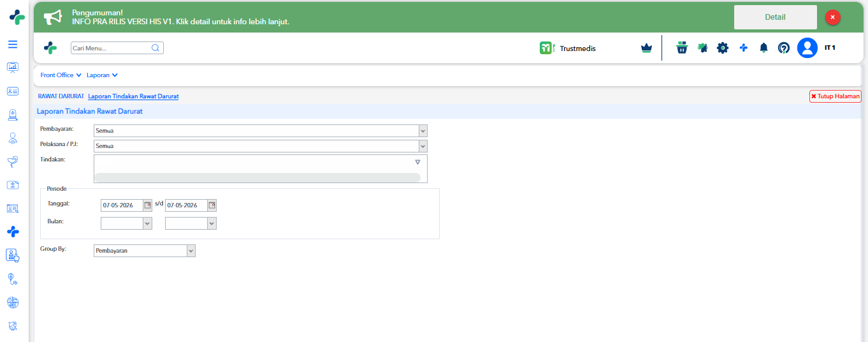868x342 pixels.
Task: Click the small blue pinwheel header icon
Action: point(743,48)
